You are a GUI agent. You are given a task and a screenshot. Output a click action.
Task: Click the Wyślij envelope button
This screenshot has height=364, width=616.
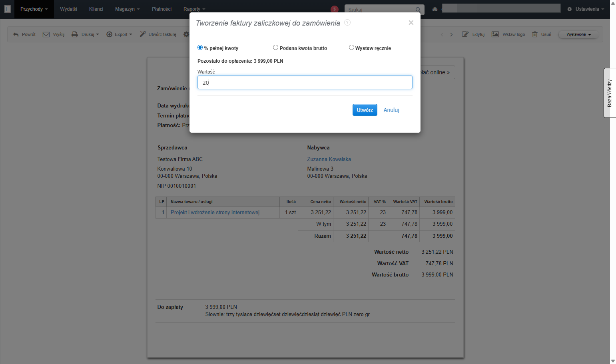[x=54, y=34]
